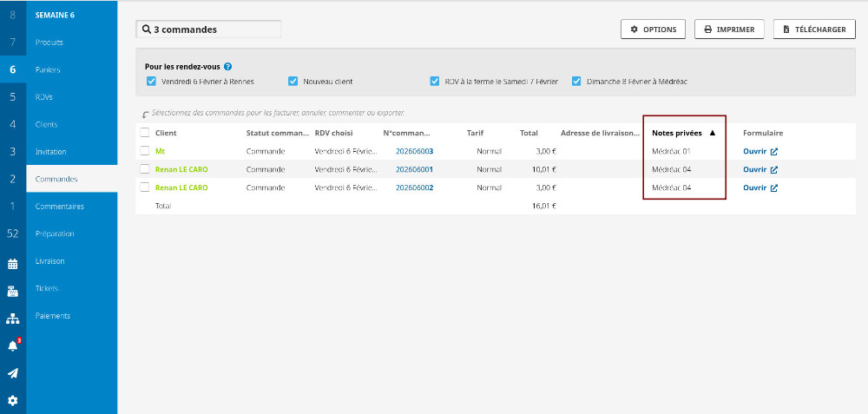The image size is (868, 414).
Task: Open settings gear in the sidebar
Action: [x=12, y=401]
